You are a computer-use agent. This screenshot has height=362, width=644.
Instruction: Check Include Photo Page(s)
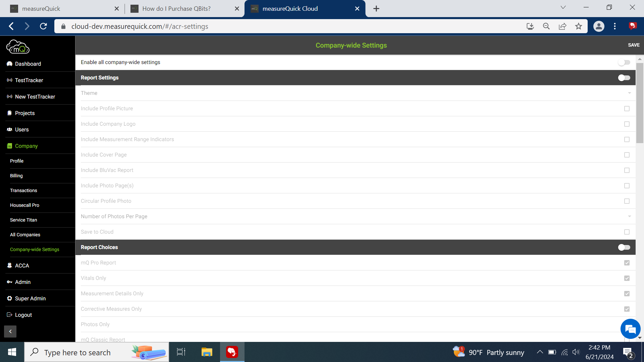(x=627, y=186)
